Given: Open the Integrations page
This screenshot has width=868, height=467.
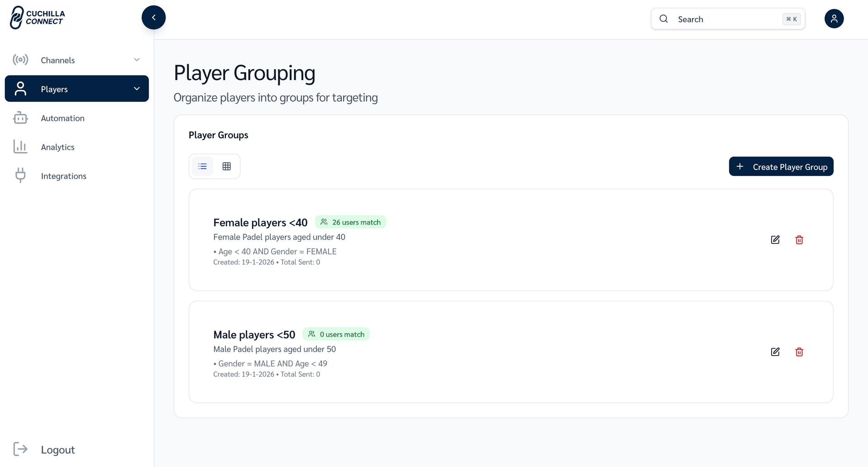Looking at the screenshot, I should [63, 176].
